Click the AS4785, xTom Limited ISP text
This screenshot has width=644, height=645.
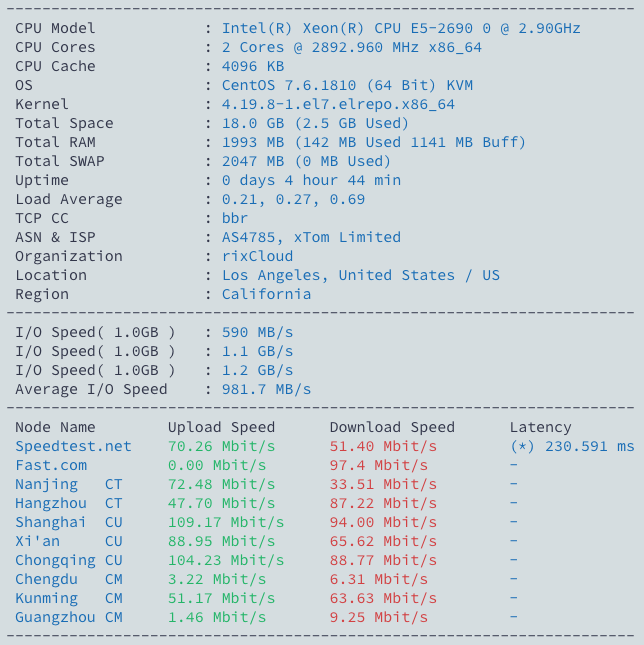coord(311,237)
